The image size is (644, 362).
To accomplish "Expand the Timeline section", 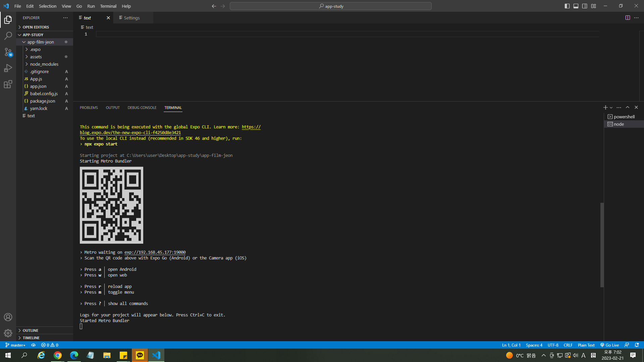I will (x=45, y=338).
